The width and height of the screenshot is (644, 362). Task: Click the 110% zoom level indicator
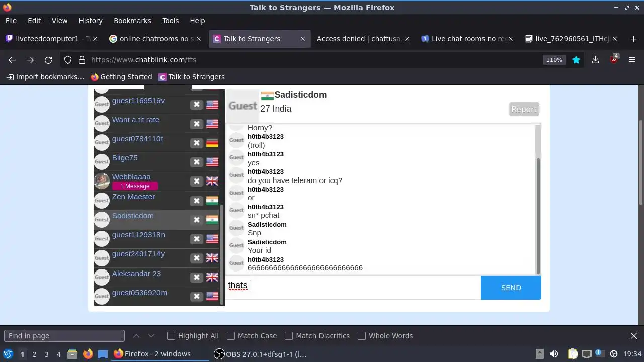tap(554, 60)
